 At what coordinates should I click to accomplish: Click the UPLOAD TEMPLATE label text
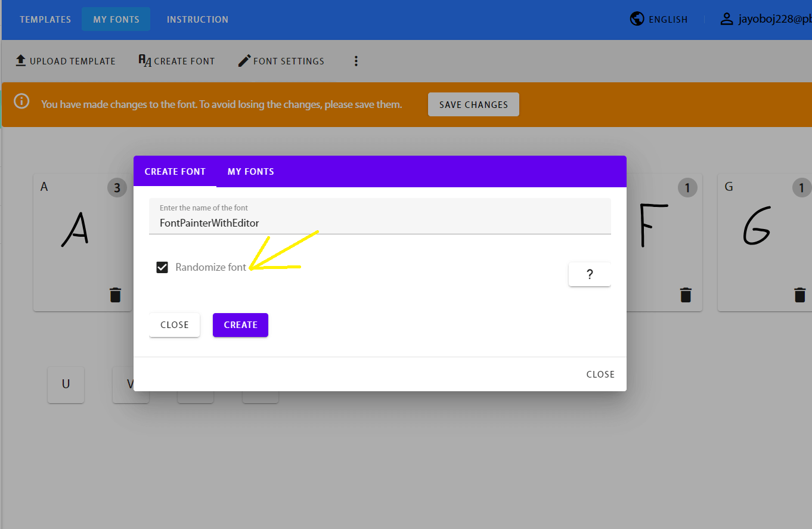point(73,61)
